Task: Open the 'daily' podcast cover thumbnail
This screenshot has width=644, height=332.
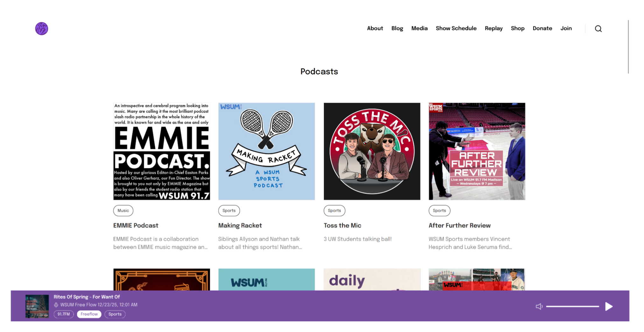Action: click(372, 280)
